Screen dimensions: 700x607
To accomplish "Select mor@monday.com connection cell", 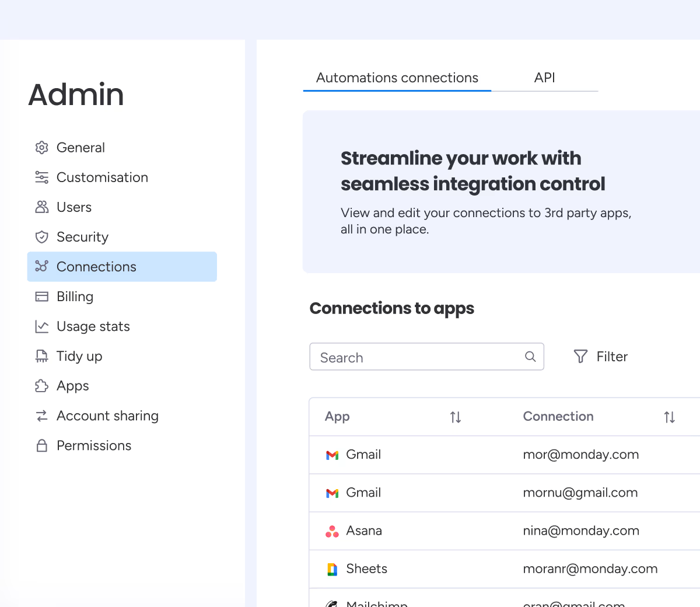I will click(581, 455).
